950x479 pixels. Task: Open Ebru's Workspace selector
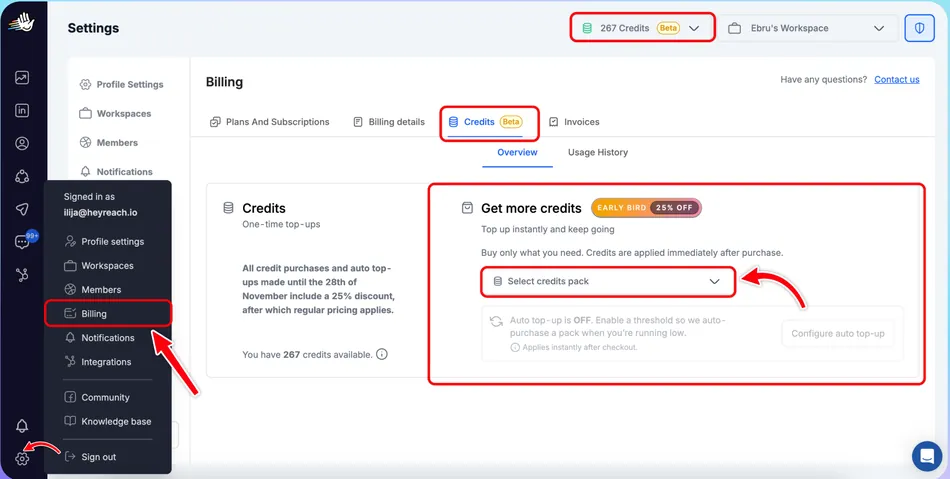tap(808, 28)
